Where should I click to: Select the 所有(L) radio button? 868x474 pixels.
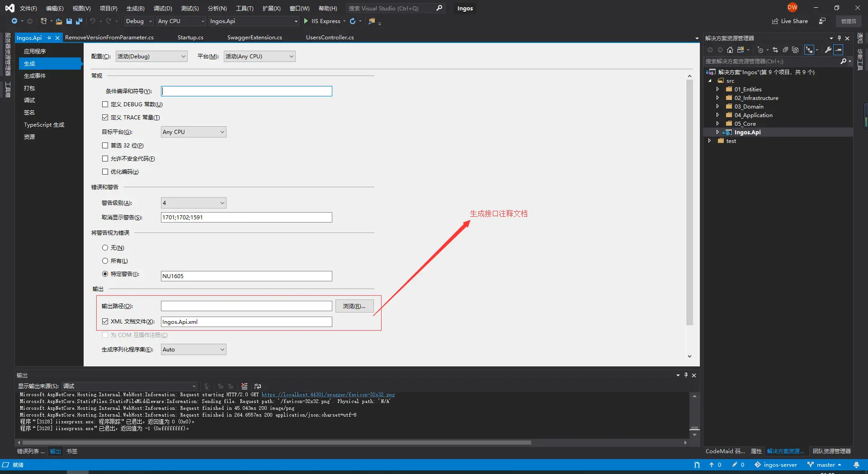105,261
